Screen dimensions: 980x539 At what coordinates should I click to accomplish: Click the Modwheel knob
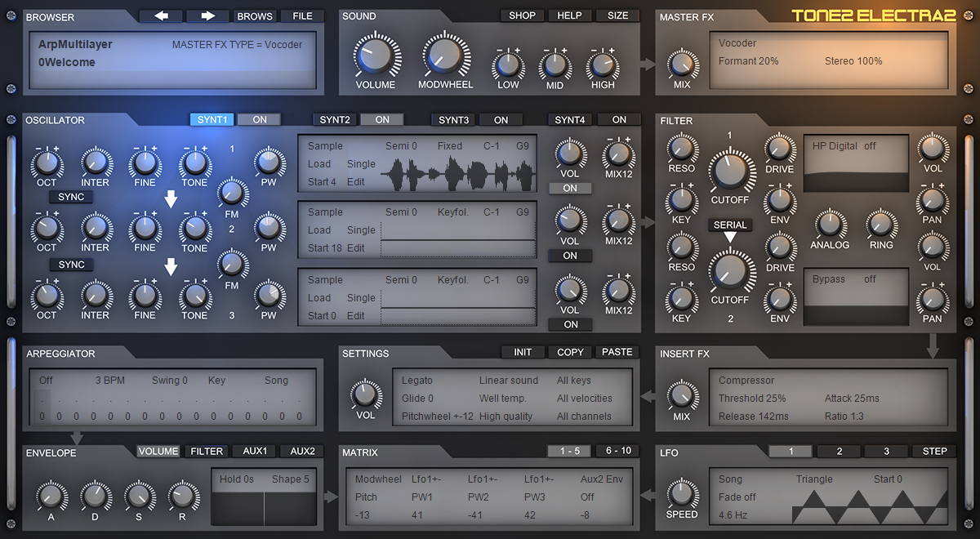point(445,57)
